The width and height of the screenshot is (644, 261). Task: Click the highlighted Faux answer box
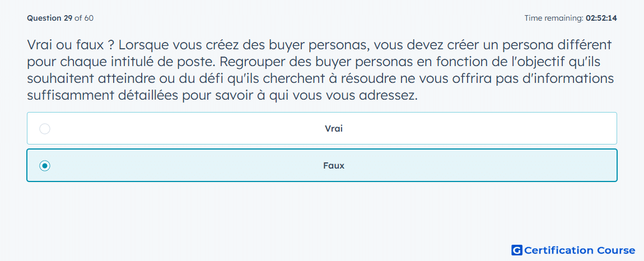321,165
